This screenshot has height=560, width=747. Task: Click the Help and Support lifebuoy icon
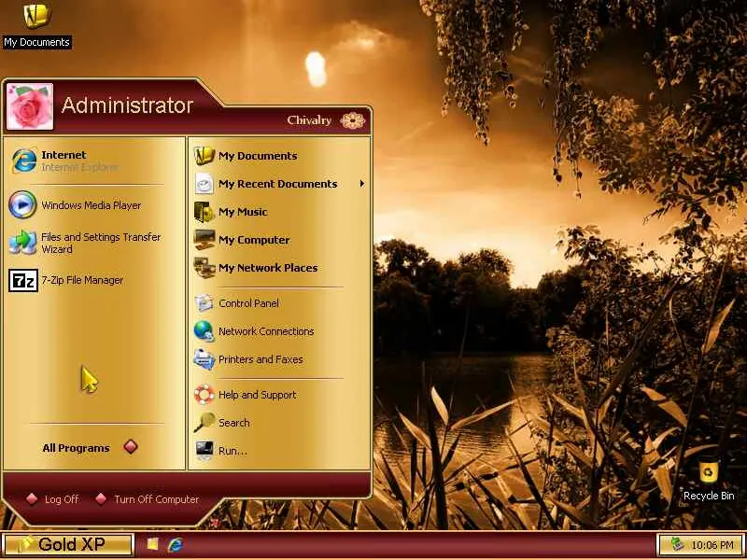pos(204,394)
